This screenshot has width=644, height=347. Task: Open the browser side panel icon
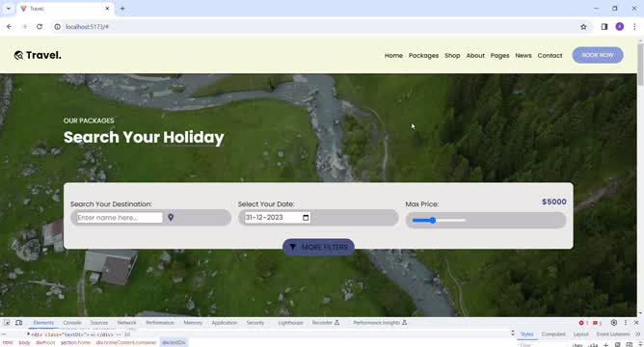[x=604, y=27]
